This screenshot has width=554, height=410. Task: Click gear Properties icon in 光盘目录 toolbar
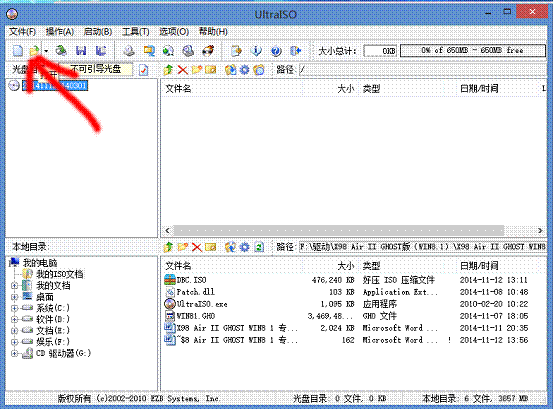[x=244, y=70]
